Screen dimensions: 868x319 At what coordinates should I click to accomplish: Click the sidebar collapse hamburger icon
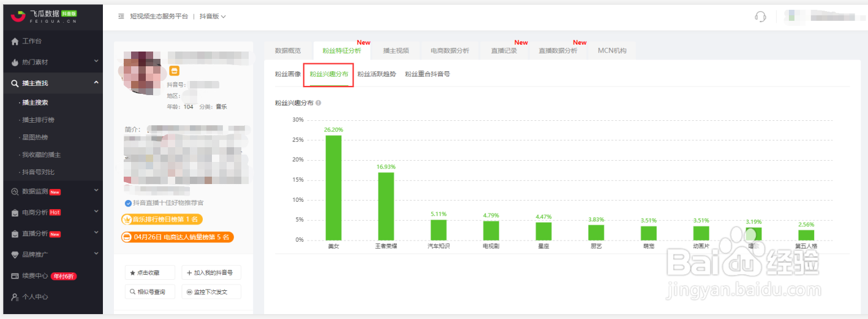click(x=121, y=17)
